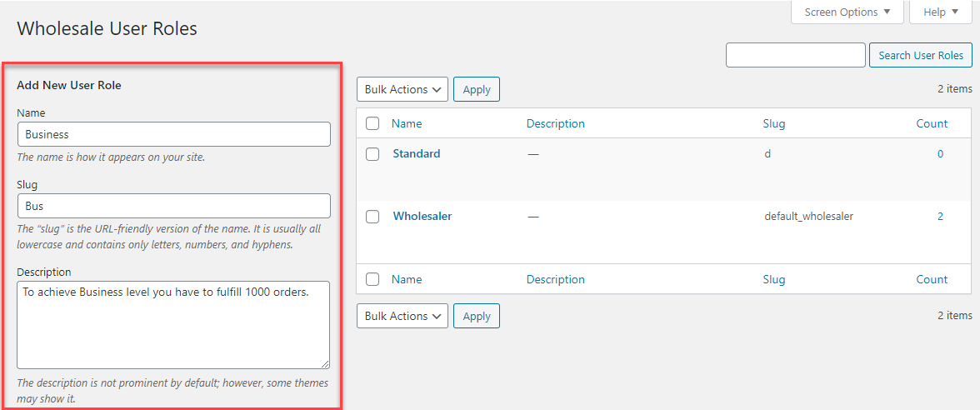This screenshot has width=980, height=410.
Task: Sort table by the Count header
Action: 932,123
